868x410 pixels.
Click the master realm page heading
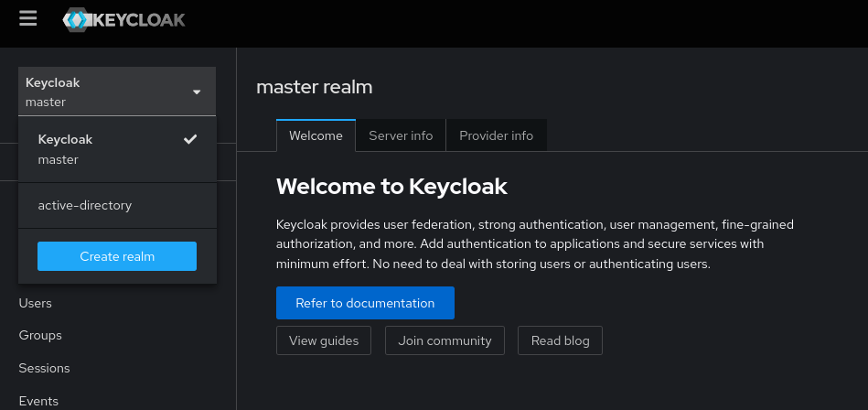(315, 88)
